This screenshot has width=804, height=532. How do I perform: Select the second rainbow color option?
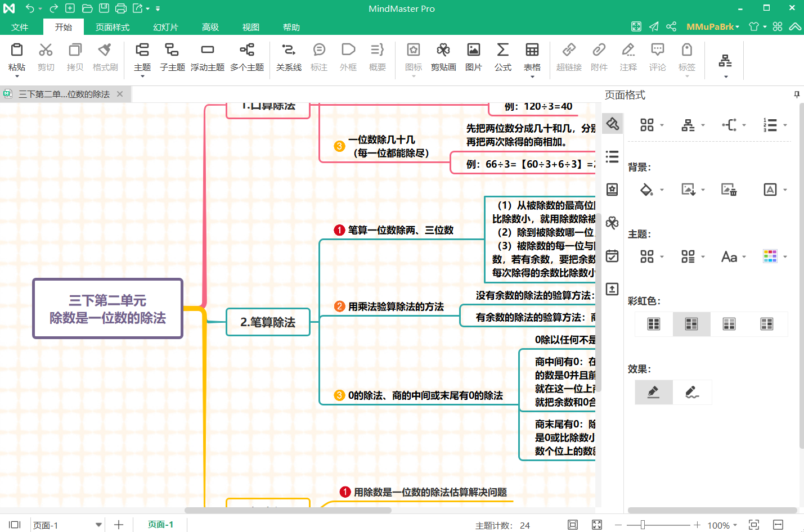click(x=691, y=324)
